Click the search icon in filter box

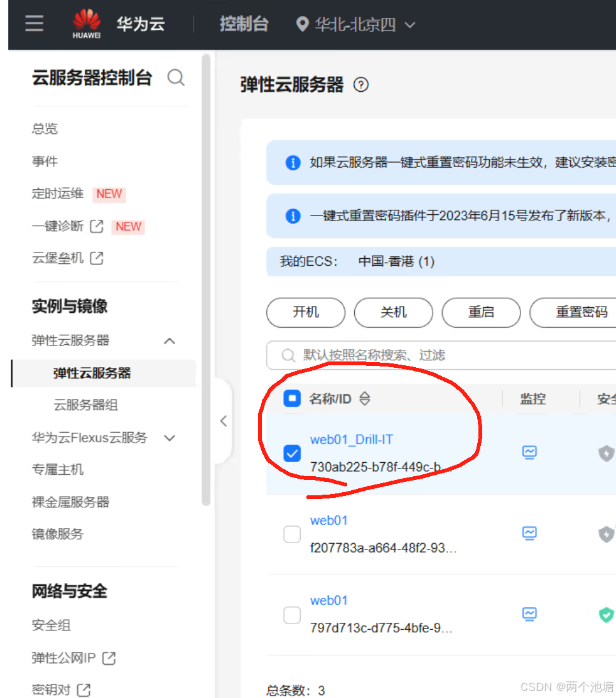[x=288, y=355]
